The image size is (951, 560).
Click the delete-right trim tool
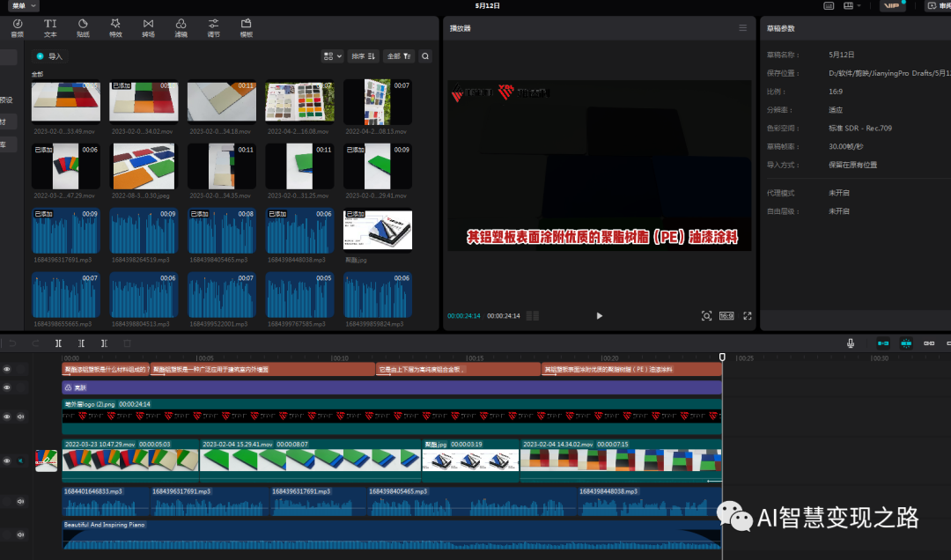pyautogui.click(x=104, y=343)
